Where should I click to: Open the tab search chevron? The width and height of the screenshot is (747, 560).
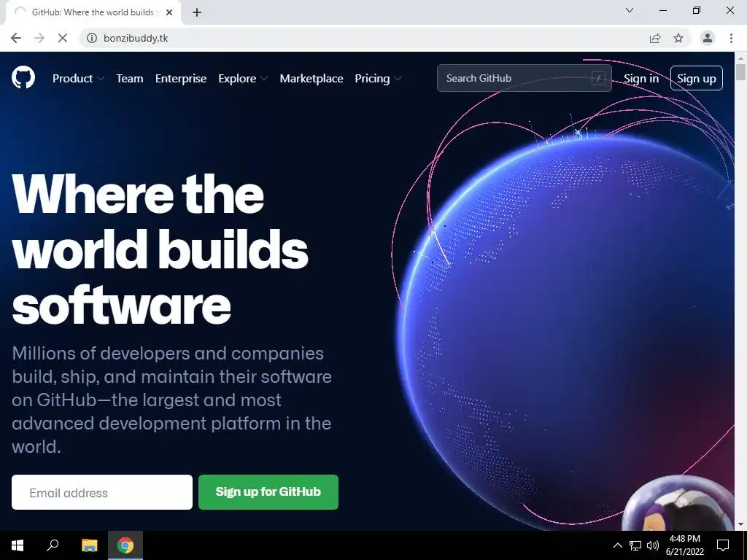tap(630, 10)
